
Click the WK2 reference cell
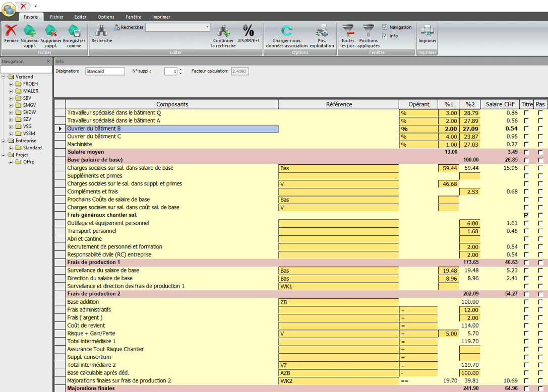point(339,381)
